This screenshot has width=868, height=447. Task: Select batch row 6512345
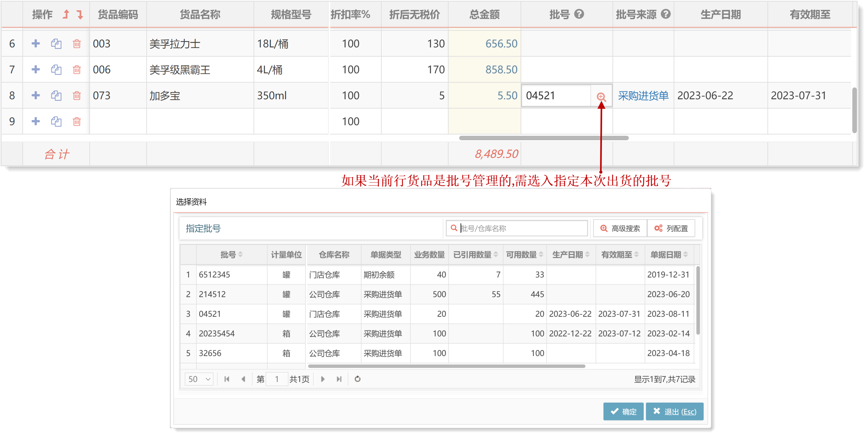coord(437,275)
